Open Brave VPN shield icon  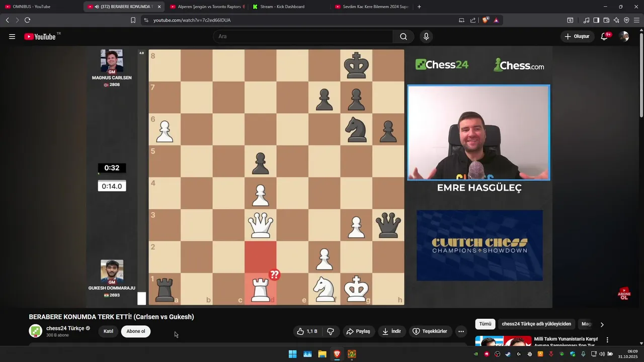coord(626,20)
